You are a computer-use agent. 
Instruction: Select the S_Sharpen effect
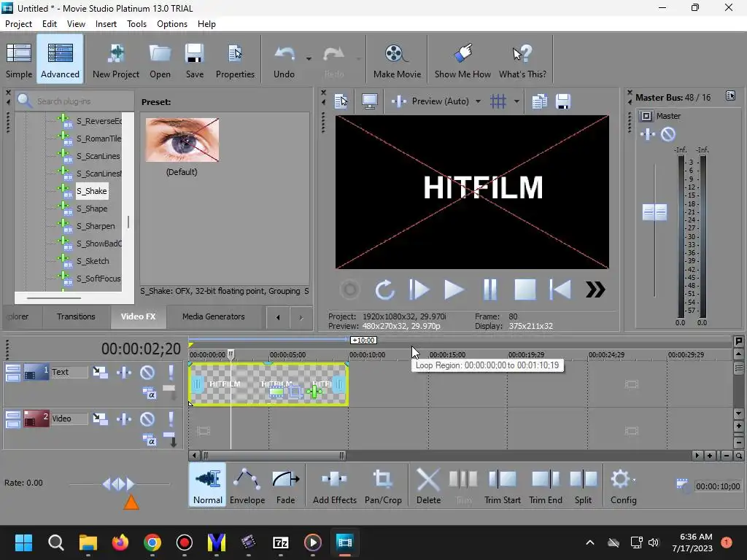[x=96, y=226]
